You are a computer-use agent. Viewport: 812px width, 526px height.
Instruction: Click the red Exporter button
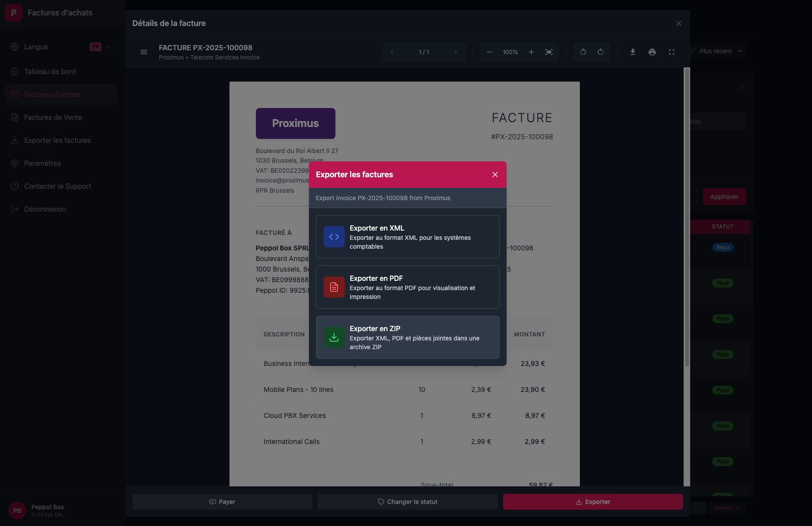tap(593, 502)
